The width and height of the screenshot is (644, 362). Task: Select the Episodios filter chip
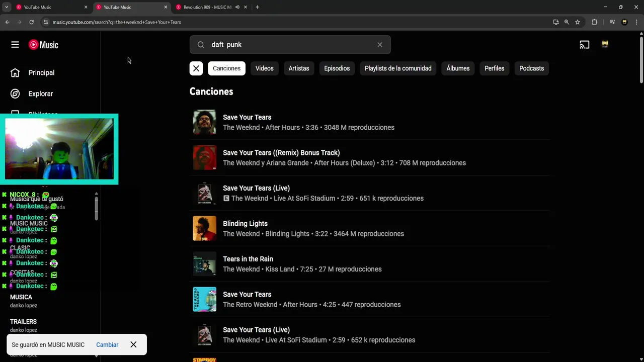click(x=337, y=68)
